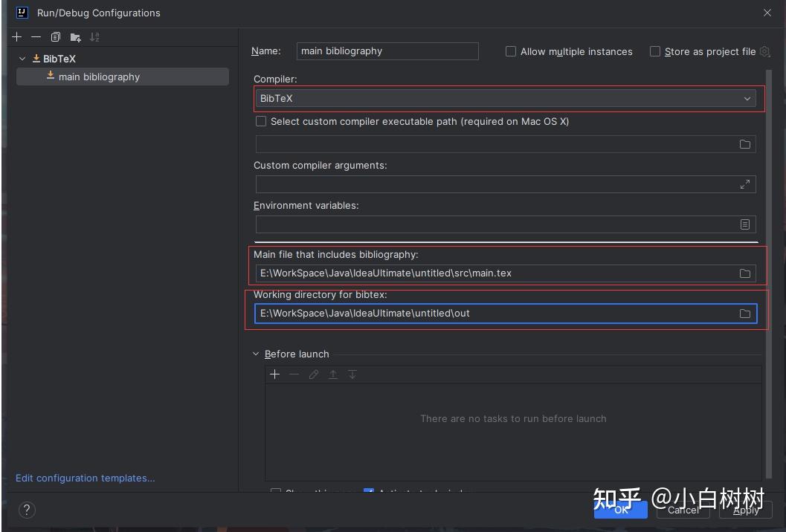The image size is (786, 532).
Task: Copy the selected configuration
Action: (x=56, y=37)
